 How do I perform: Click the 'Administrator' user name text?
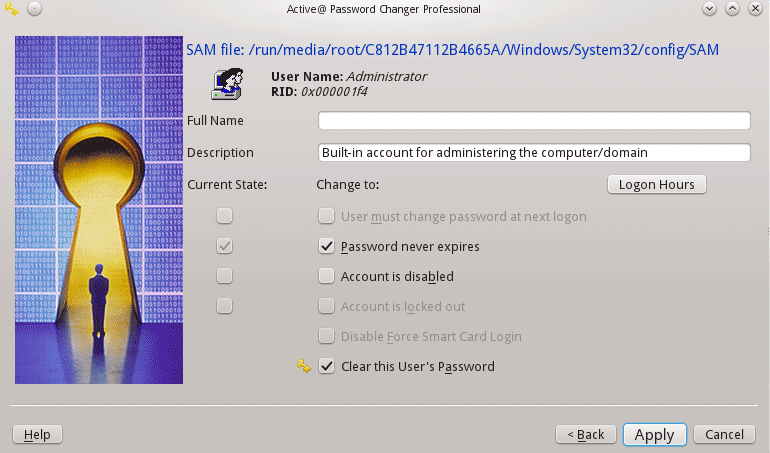387,77
